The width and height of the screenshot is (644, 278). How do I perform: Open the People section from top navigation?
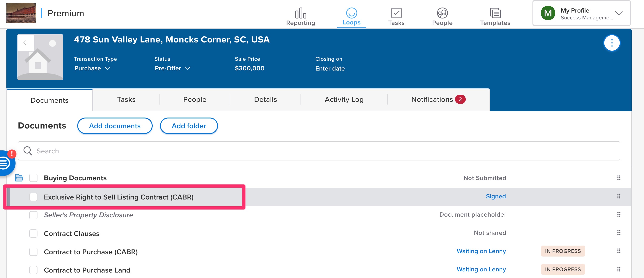(x=442, y=15)
